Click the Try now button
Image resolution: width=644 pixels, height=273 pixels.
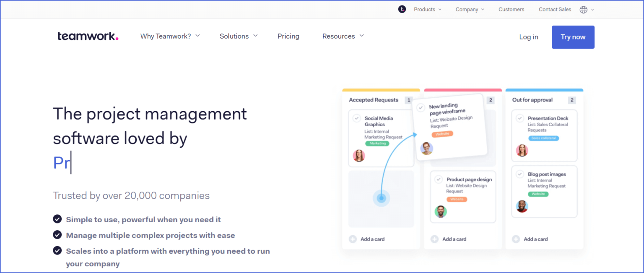[x=573, y=37]
